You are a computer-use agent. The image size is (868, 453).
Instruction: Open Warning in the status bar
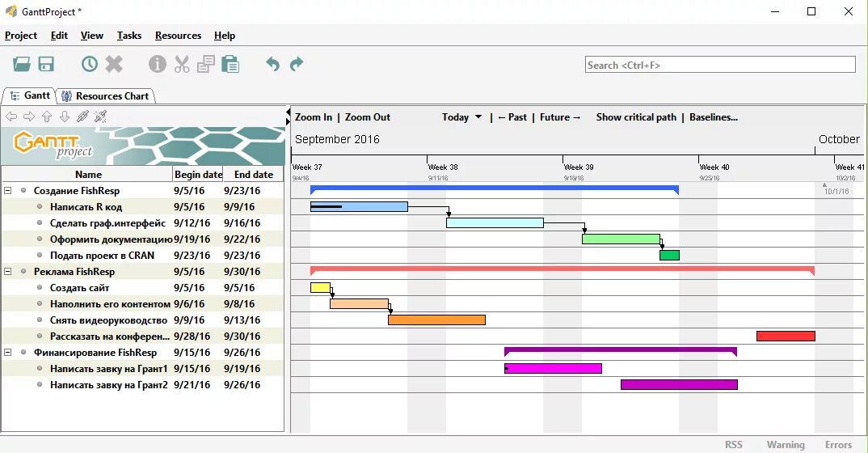point(786,445)
